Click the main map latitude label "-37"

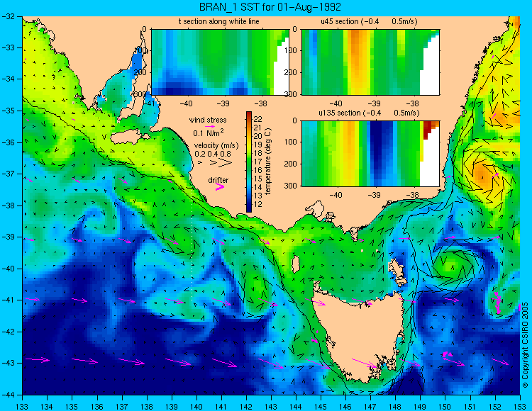7,174
